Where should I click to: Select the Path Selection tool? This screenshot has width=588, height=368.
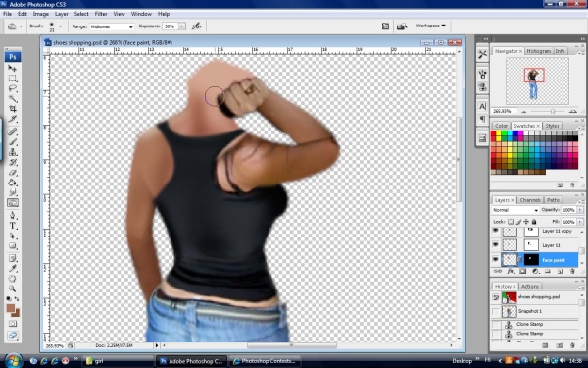coord(13,236)
